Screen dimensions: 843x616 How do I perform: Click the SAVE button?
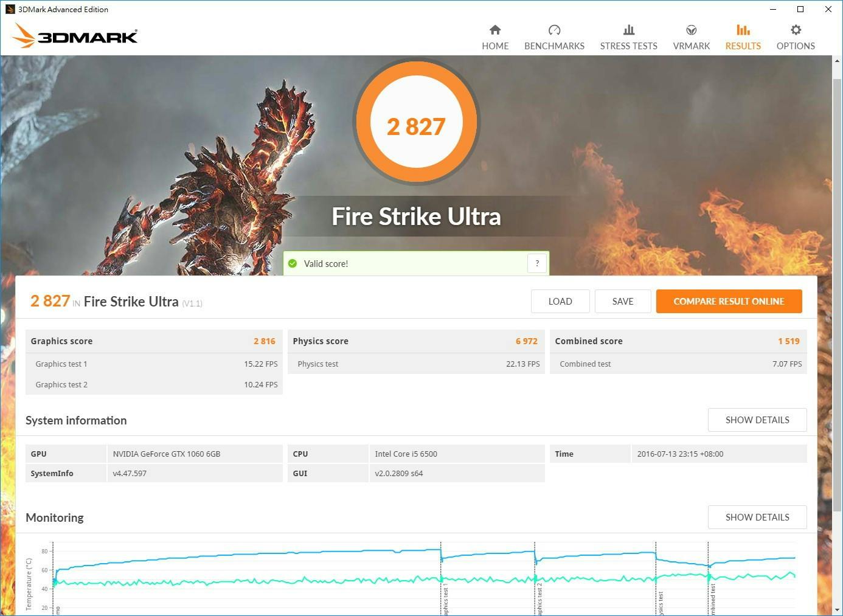[x=623, y=301]
